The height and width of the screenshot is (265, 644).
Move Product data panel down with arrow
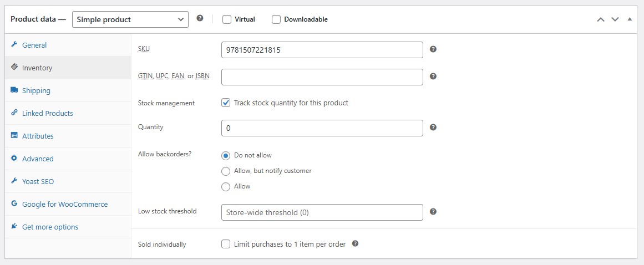615,19
